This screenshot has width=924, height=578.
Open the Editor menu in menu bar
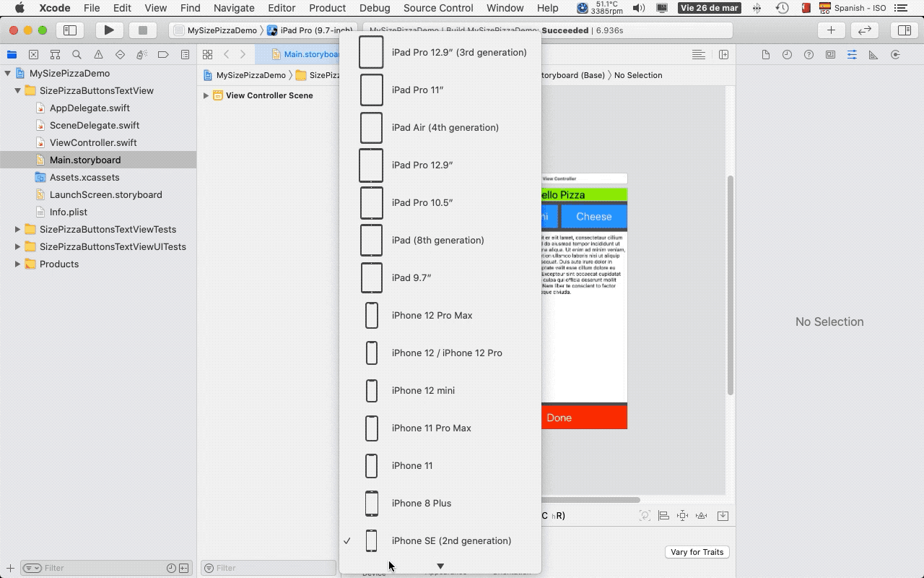[x=282, y=8]
